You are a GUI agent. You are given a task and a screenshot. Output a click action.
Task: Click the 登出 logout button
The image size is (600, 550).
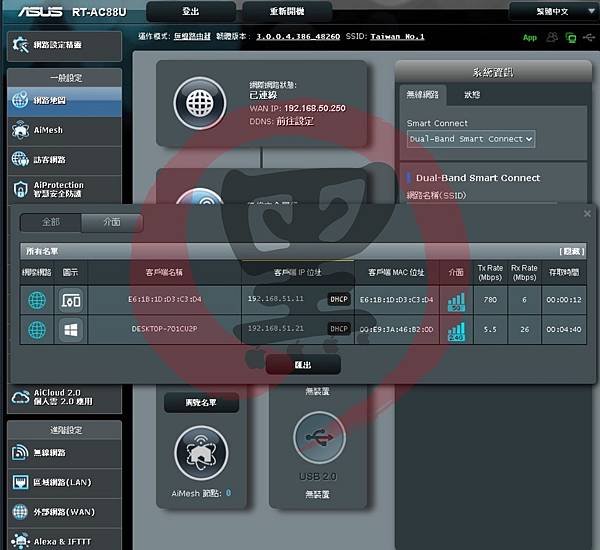[x=191, y=11]
